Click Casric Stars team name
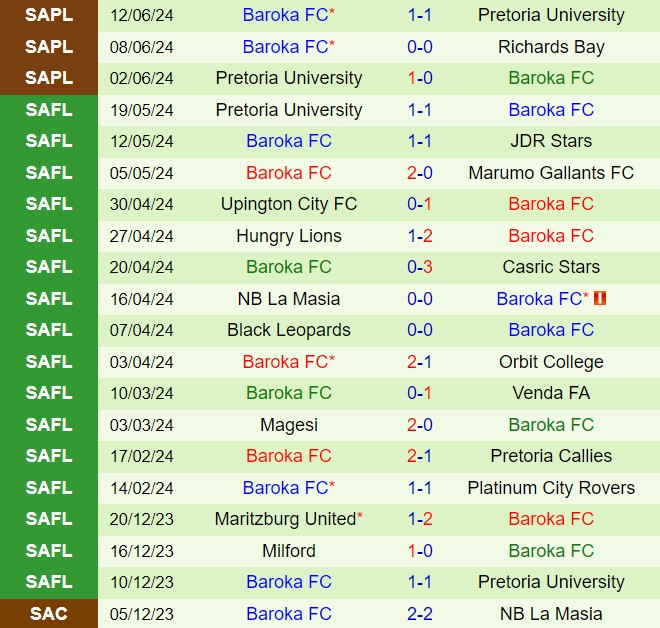The width and height of the screenshot is (660, 628). pos(551,267)
